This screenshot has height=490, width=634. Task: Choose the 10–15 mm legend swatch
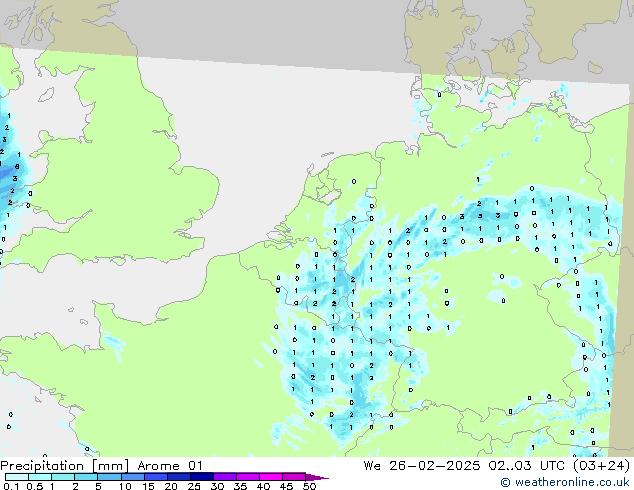(x=132, y=477)
